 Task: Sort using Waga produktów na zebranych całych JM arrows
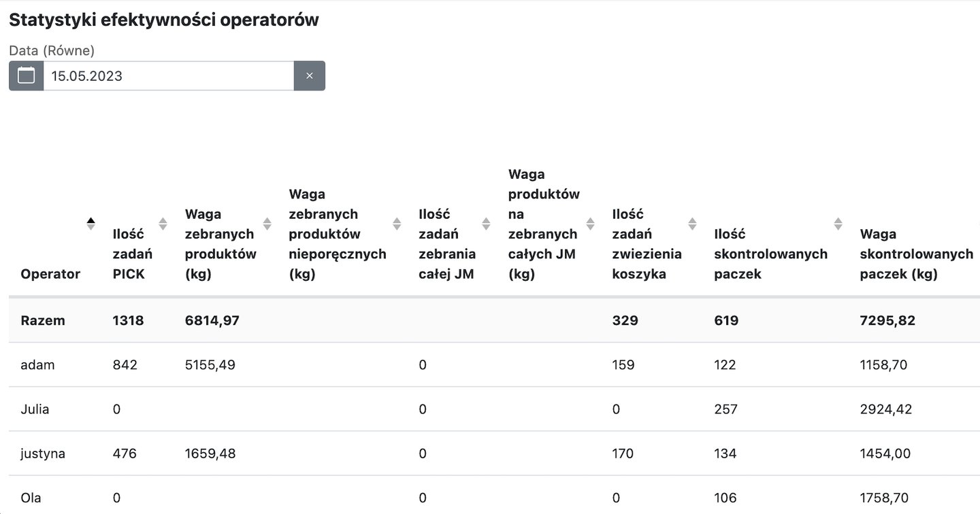590,224
